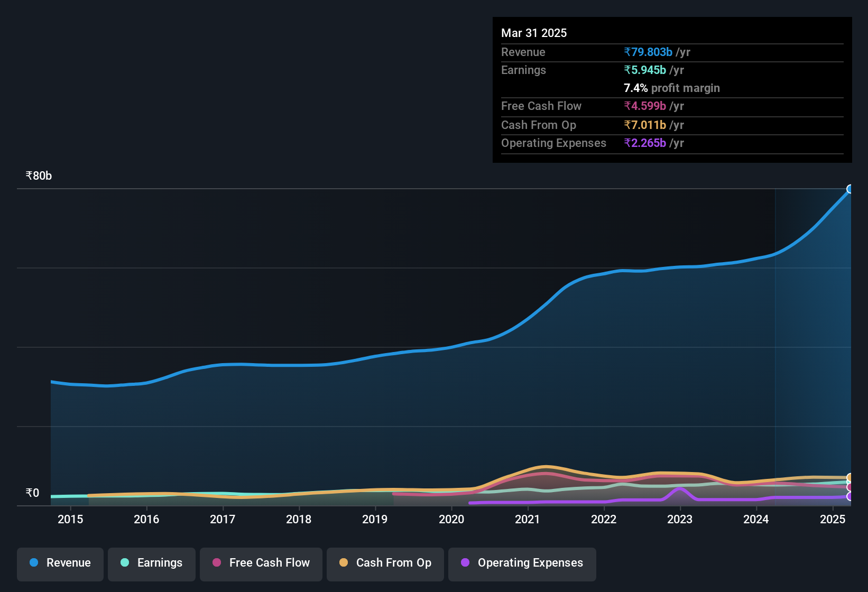868x592 pixels.
Task: Click the 2023 x-axis label
Action: click(680, 520)
